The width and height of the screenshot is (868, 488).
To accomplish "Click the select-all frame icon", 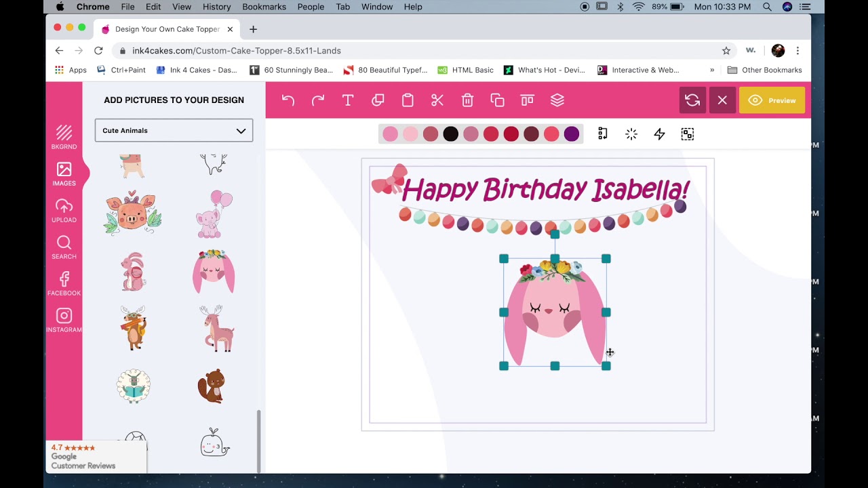I will coord(688,134).
